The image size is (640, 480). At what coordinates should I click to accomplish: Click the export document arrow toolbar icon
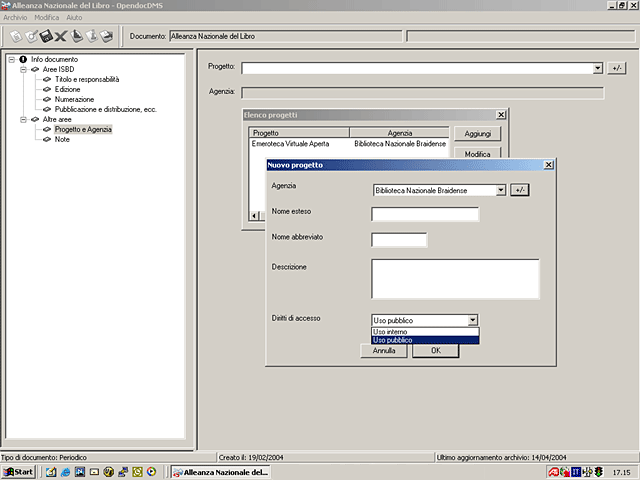pyautogui.click(x=107, y=36)
